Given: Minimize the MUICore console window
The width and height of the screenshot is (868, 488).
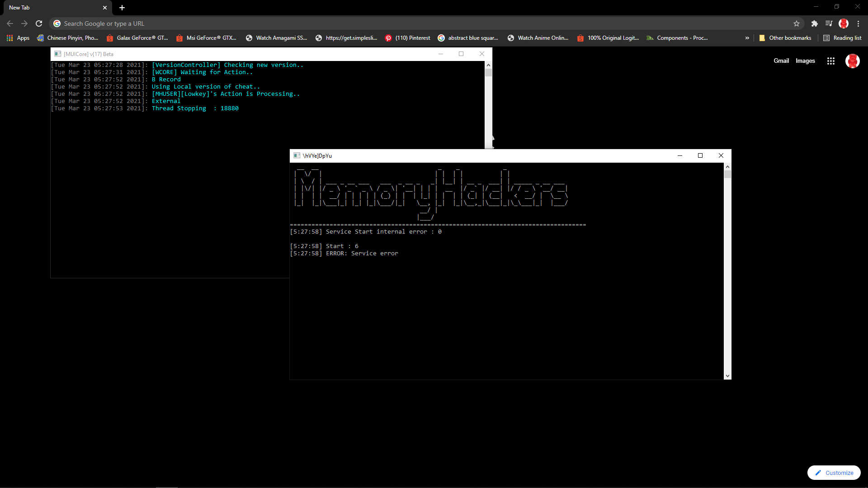Looking at the screenshot, I should coord(441,54).
